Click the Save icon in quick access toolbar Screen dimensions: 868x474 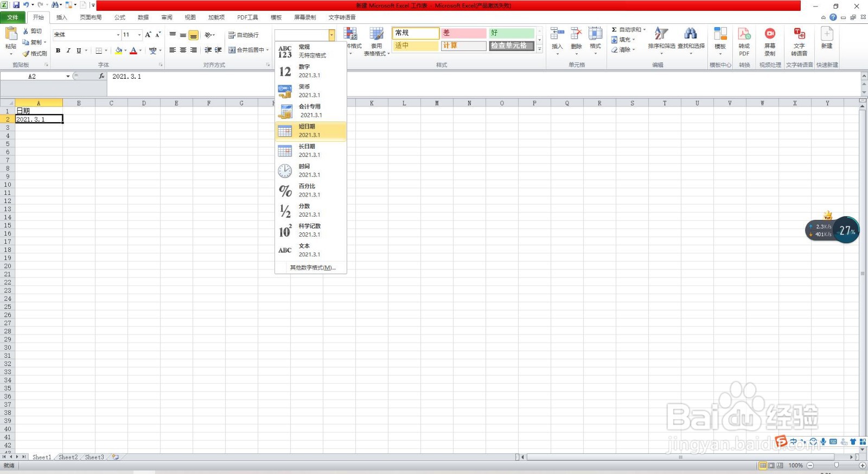coord(16,5)
